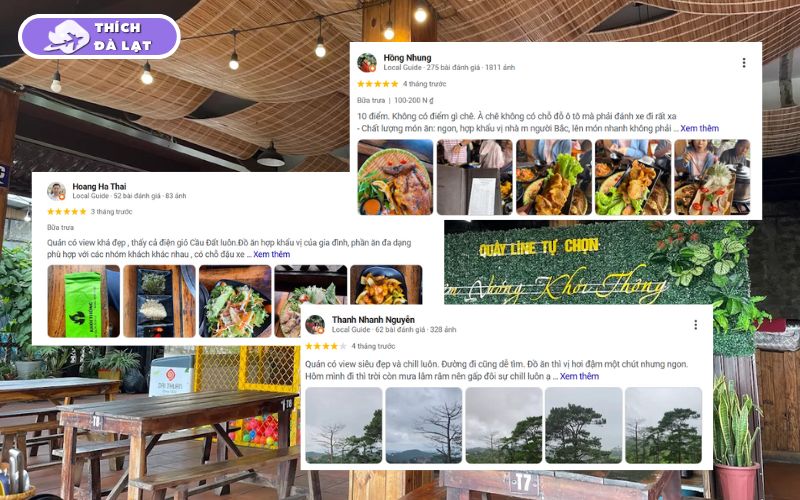800x500 pixels.
Task: Open green package photo in Hoang Ha Thai's review
Action: [84, 301]
